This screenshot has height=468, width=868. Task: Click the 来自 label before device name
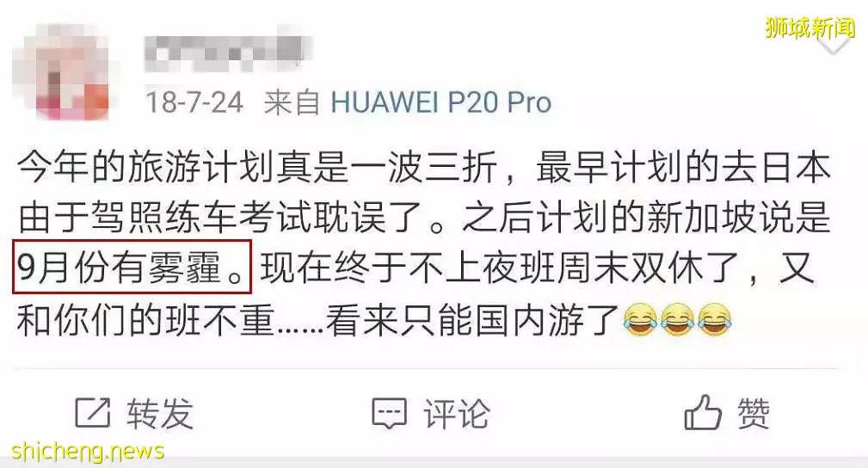[292, 102]
